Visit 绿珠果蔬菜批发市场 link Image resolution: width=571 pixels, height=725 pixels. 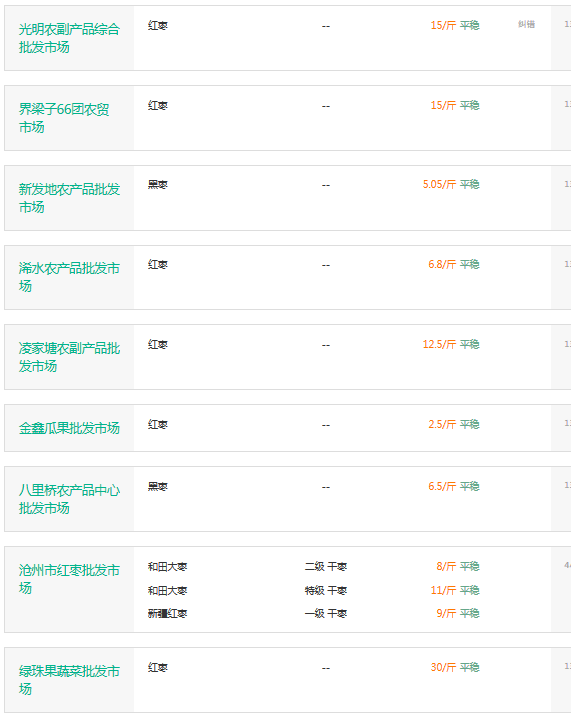point(69,680)
